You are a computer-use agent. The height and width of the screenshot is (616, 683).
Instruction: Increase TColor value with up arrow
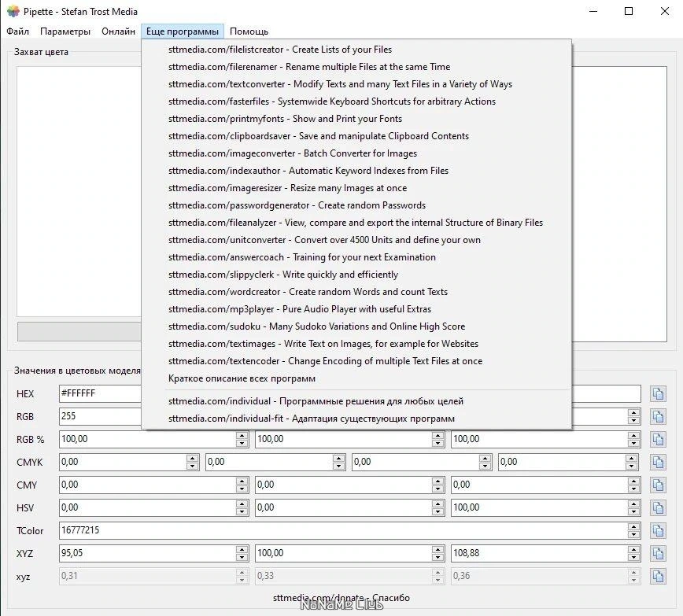coord(633,526)
